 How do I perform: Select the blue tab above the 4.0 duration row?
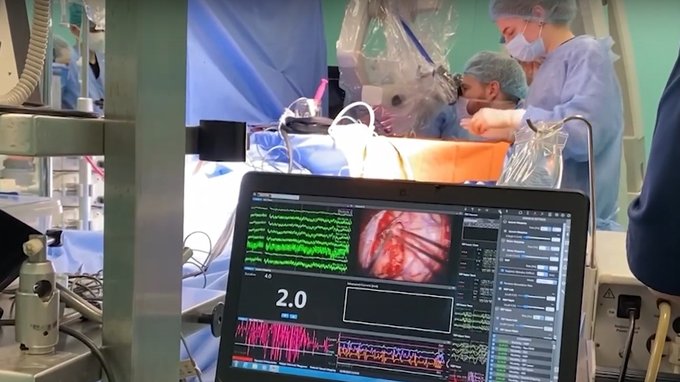pos(249,268)
